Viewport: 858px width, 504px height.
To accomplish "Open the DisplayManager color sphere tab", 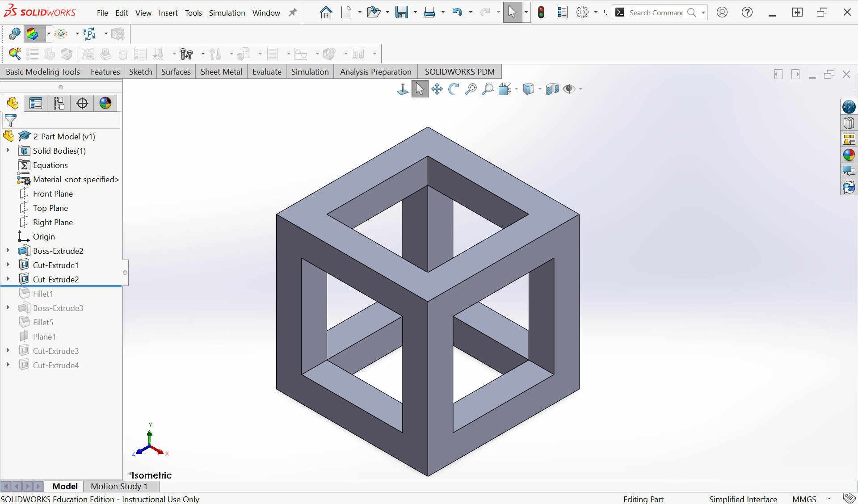I will click(105, 103).
